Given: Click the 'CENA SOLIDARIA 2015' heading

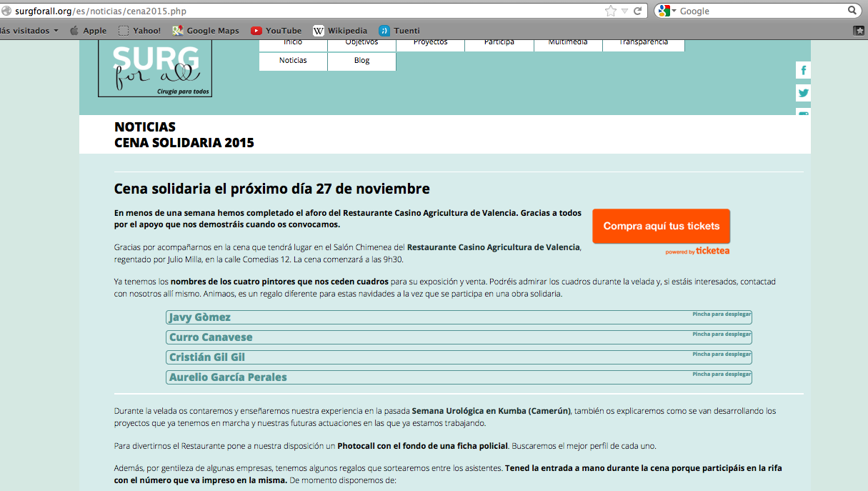Looking at the screenshot, I should point(184,143).
